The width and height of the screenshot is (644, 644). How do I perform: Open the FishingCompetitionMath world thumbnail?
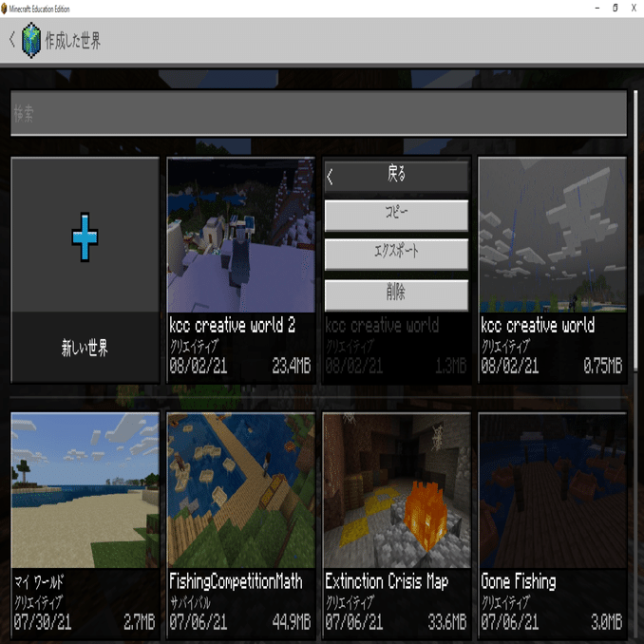coord(241,490)
